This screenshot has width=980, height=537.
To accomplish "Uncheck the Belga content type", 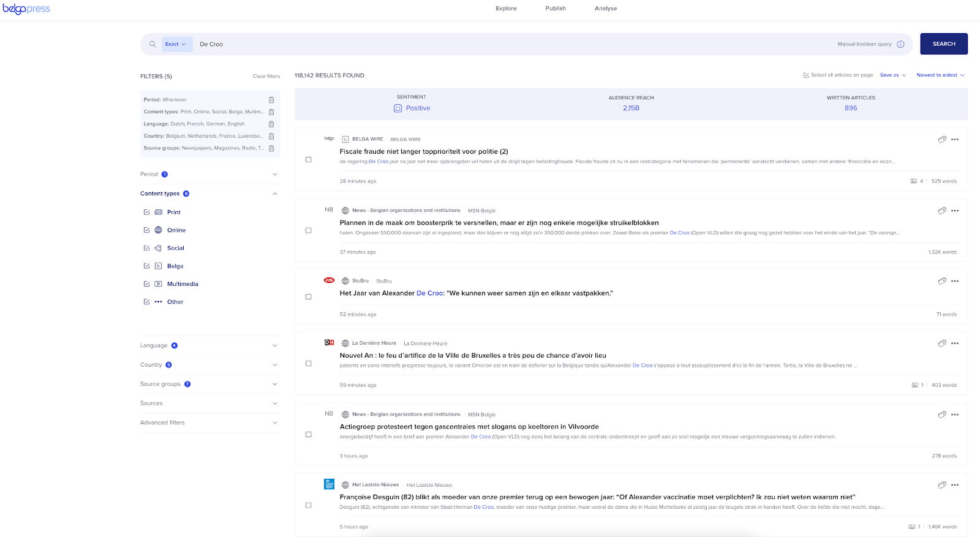I will (x=146, y=266).
